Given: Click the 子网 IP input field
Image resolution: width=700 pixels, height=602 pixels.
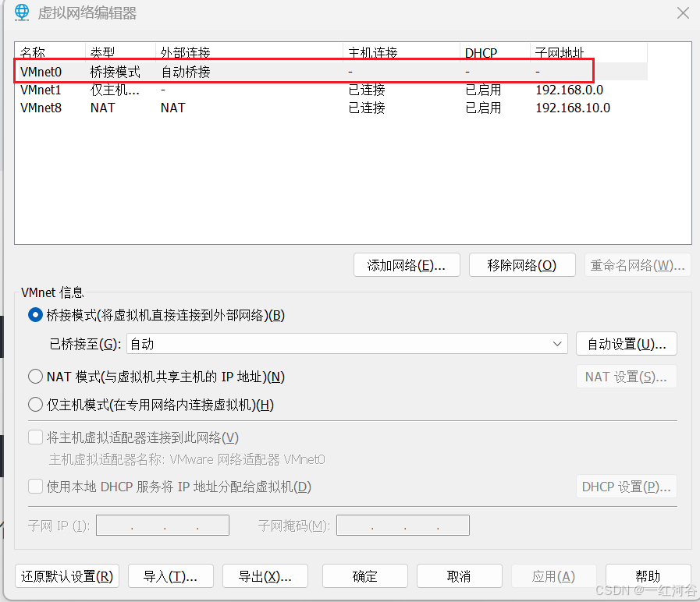Looking at the screenshot, I should (162, 526).
